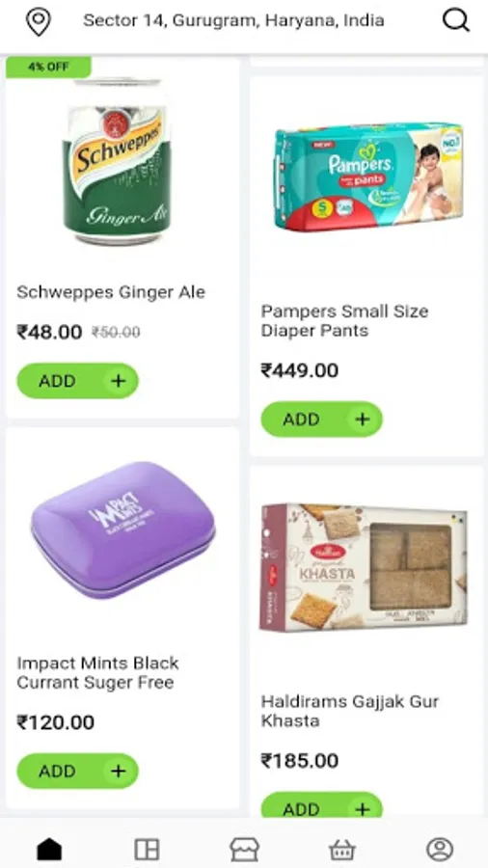Add Impact Mints Black Currant to cart
Image resolution: width=488 pixels, height=868 pixels.
pos(77,771)
